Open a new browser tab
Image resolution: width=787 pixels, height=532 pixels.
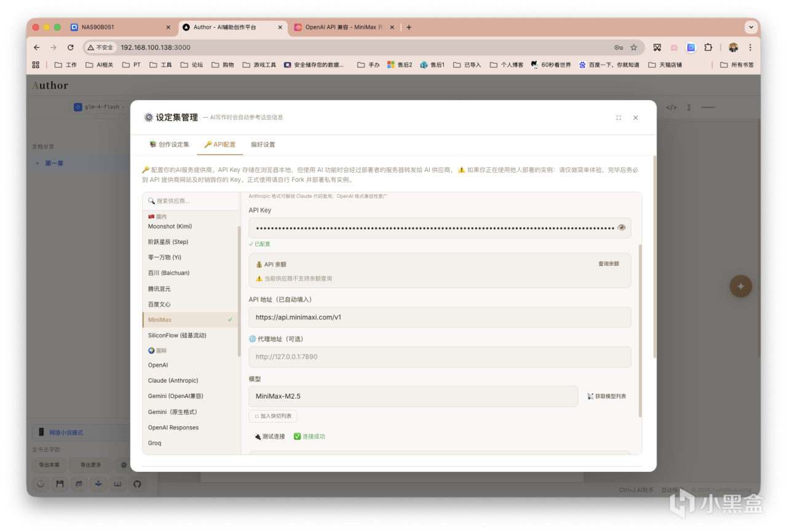coord(409,27)
